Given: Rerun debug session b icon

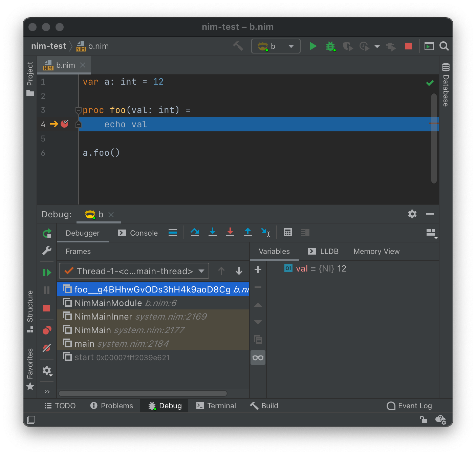Looking at the screenshot, I should tap(47, 233).
